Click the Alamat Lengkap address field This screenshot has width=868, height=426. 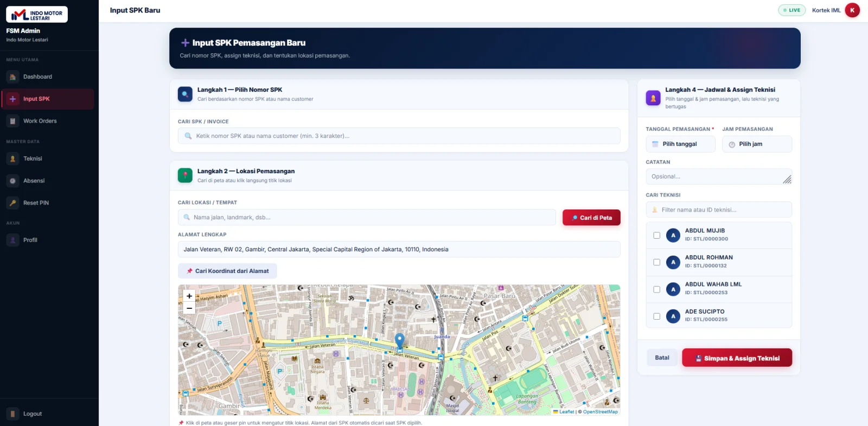click(x=399, y=250)
